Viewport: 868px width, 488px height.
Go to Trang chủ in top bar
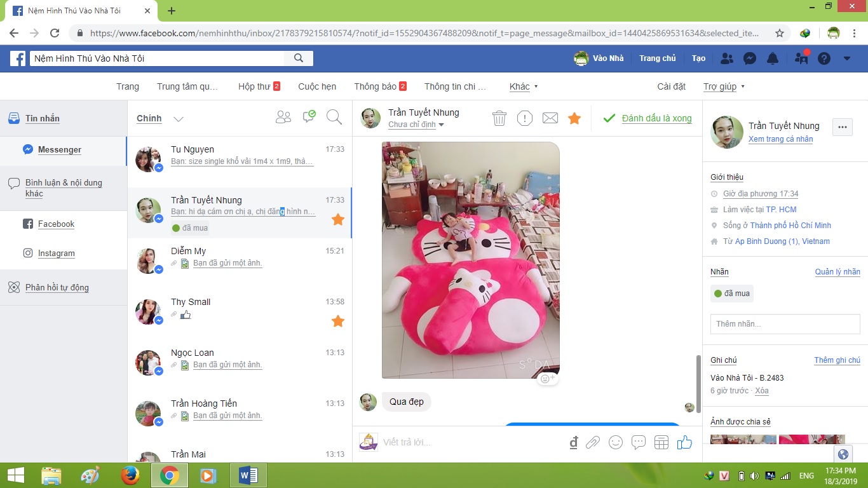658,58
